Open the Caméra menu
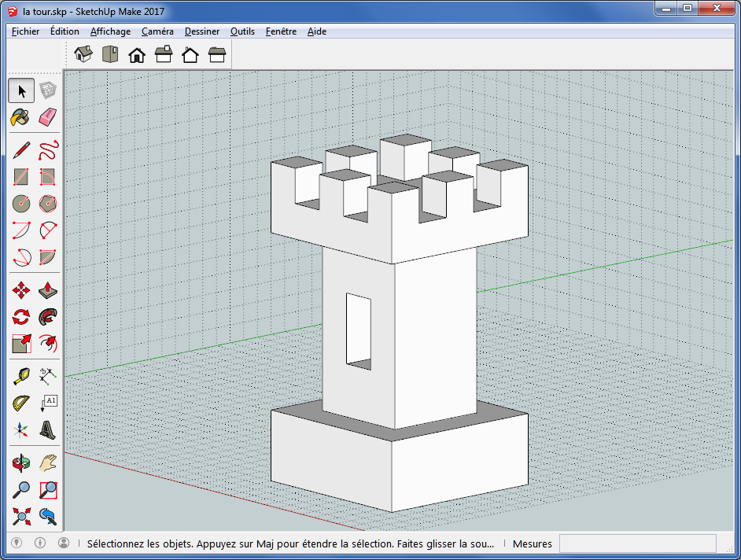 click(x=157, y=31)
